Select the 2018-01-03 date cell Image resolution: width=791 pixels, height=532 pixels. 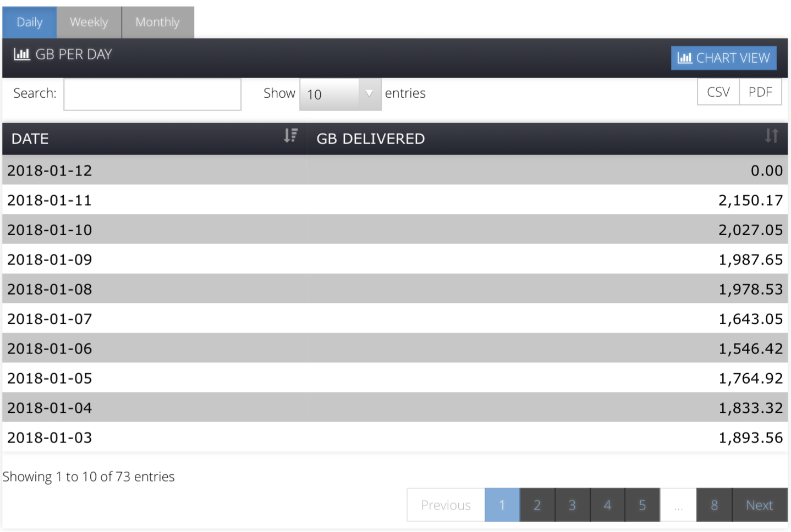coord(154,437)
